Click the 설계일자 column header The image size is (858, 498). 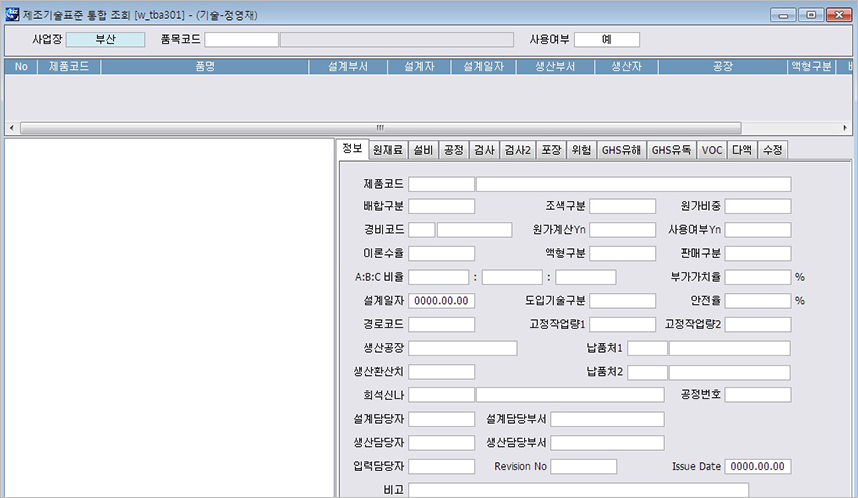[484, 66]
